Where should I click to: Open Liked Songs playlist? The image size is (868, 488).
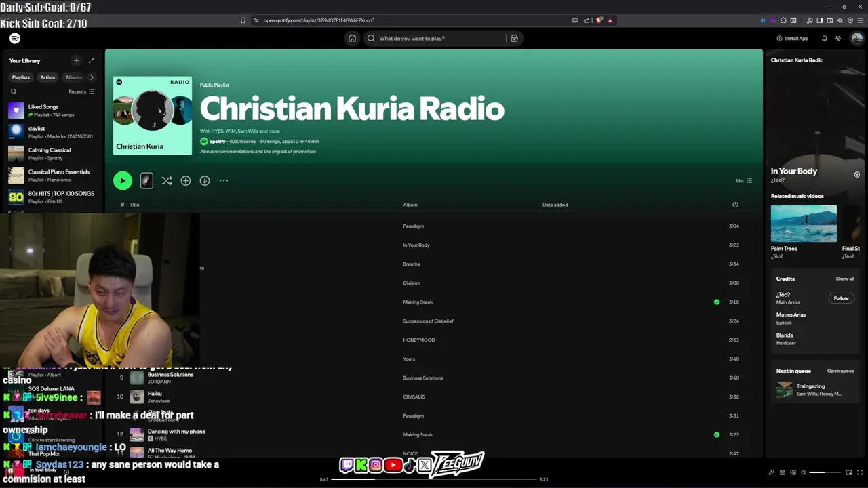point(53,110)
